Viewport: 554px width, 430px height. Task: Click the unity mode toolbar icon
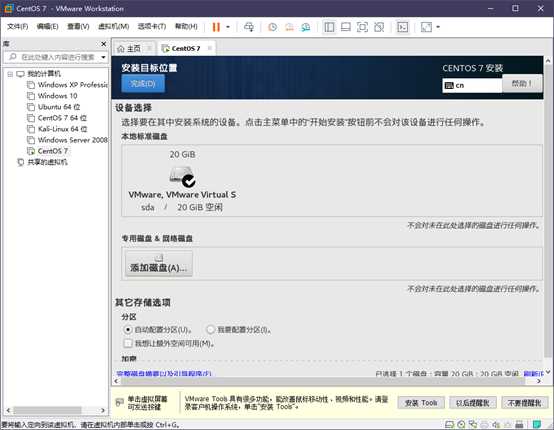[x=379, y=27]
